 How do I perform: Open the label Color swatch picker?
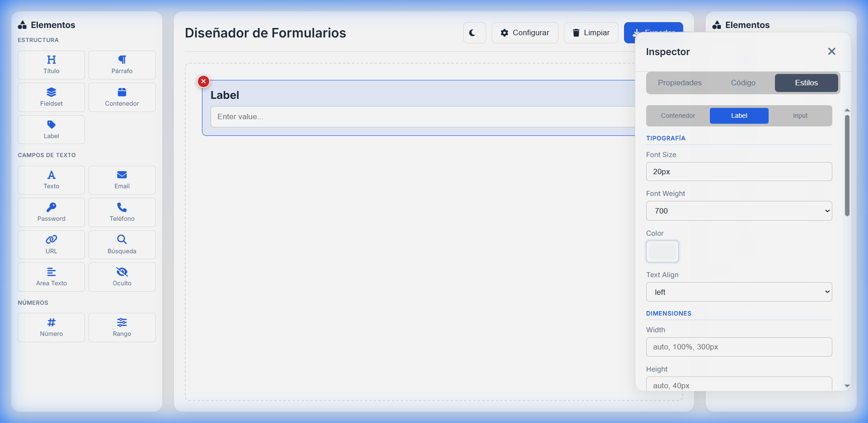pos(662,251)
